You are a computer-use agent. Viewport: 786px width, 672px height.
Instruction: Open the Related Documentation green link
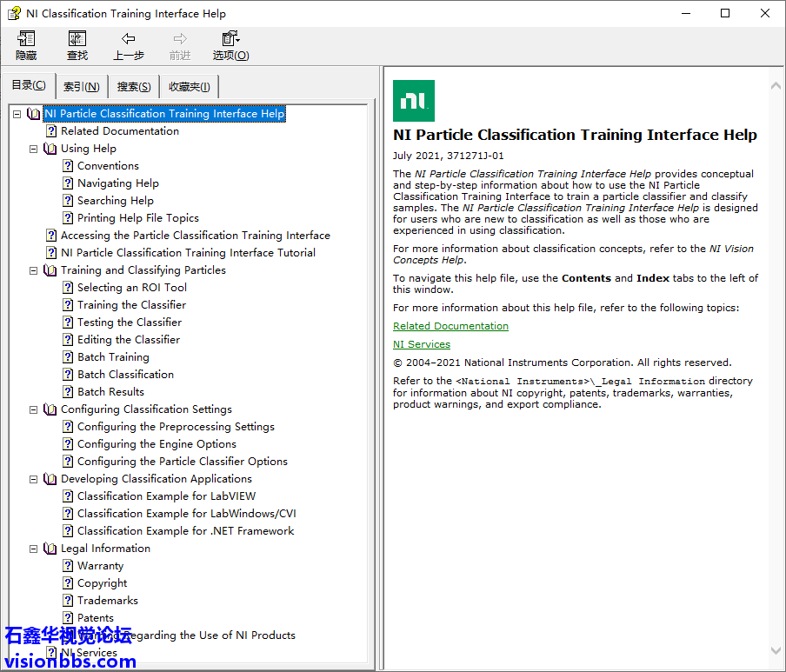coord(450,326)
